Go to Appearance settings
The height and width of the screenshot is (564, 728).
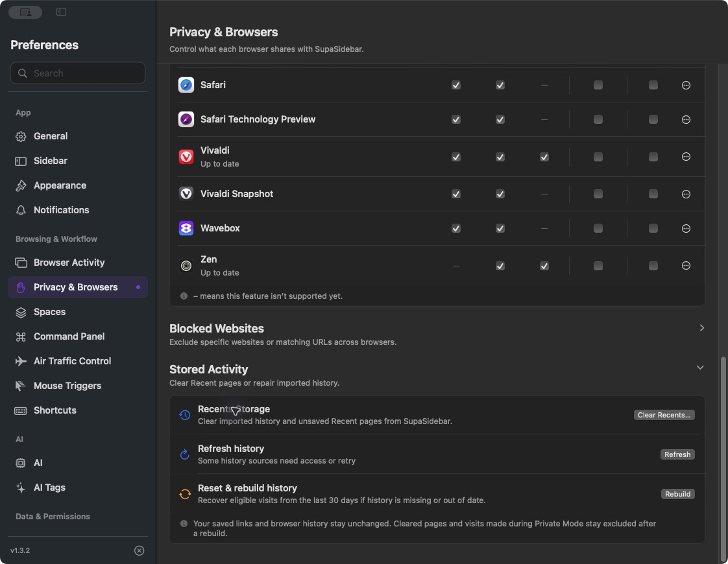pos(77,185)
